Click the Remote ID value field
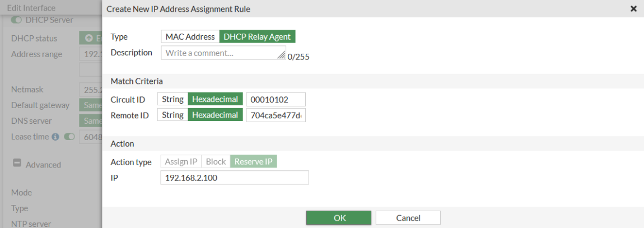644x228 pixels. coord(276,115)
